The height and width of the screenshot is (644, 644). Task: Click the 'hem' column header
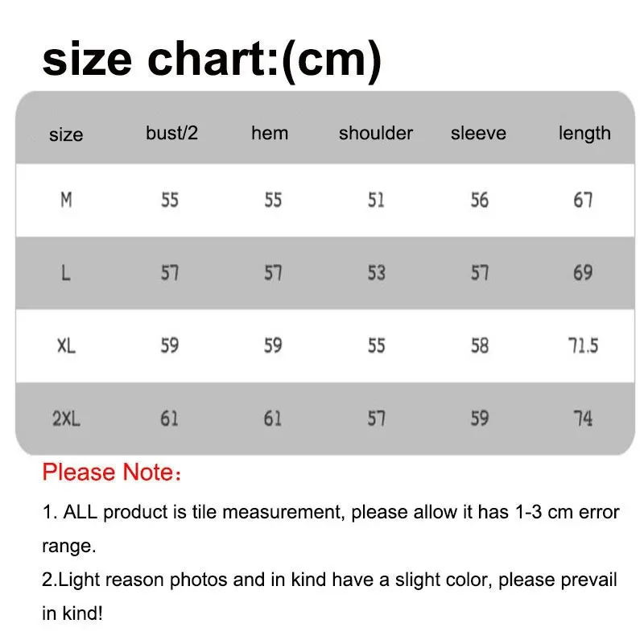point(270,133)
